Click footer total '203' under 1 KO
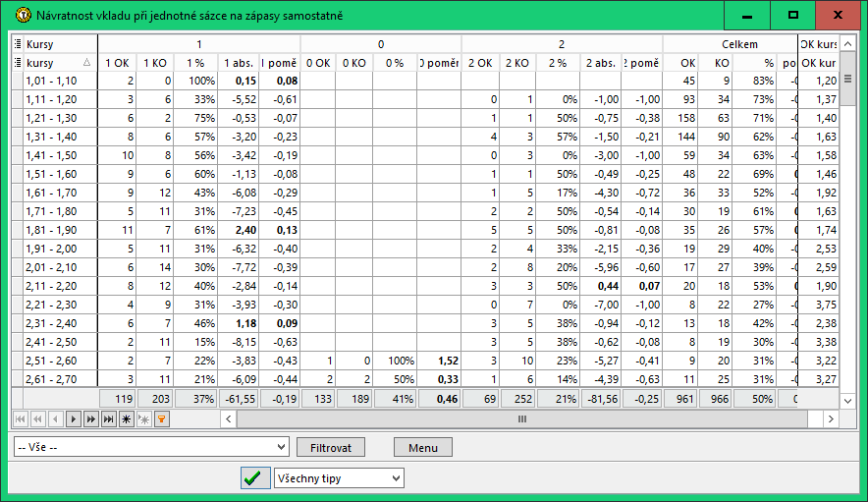Viewport: 868px width, 502px height. coord(155,399)
